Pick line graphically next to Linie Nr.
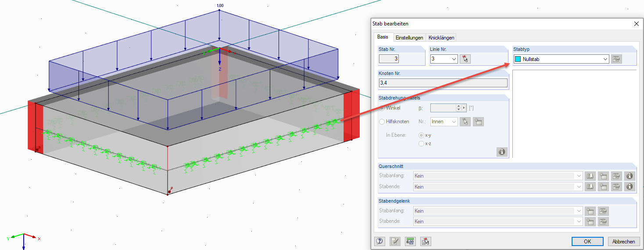 (x=465, y=59)
